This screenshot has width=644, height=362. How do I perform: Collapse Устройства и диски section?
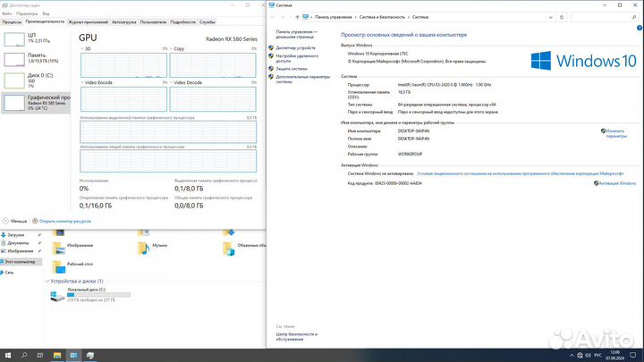[x=47, y=282]
